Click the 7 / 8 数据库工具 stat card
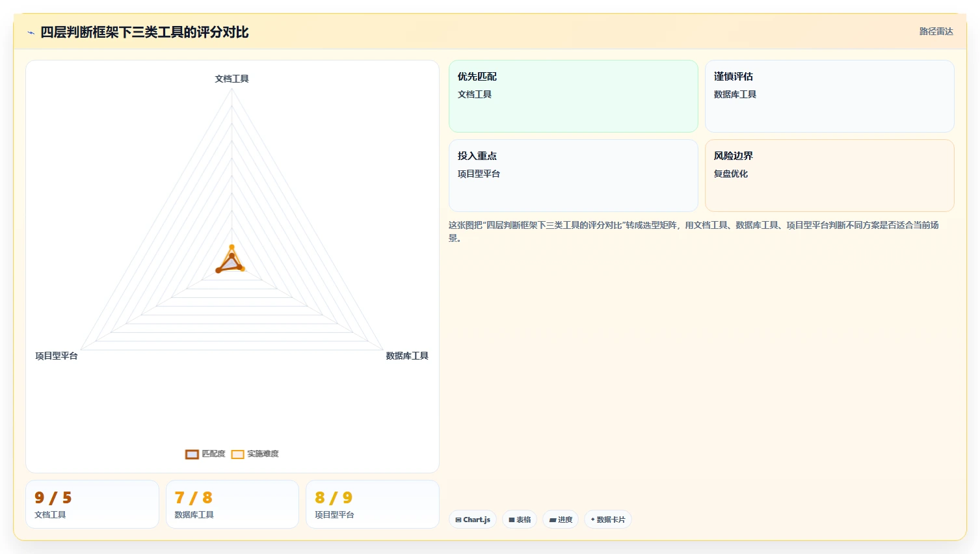The image size is (980, 554). coord(233,505)
